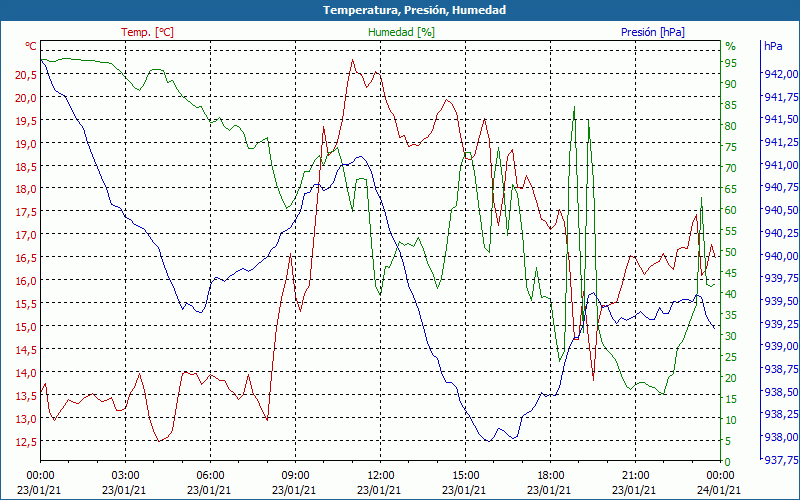Click the '06:00' time axis label
The image size is (800, 500).
[210, 476]
